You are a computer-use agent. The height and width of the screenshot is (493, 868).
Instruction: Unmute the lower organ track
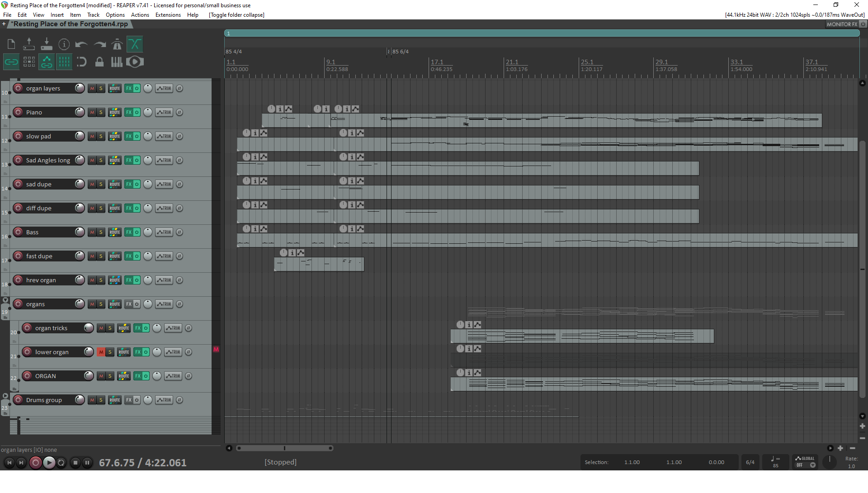pyautogui.click(x=101, y=352)
